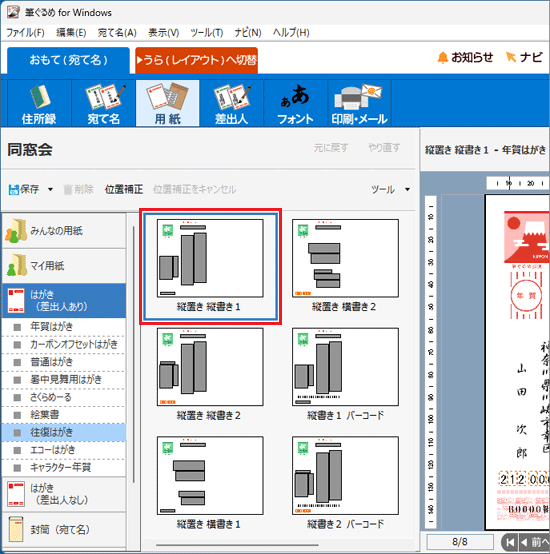Click 位置補正をキャンセル button
550x554 pixels.
[x=194, y=189]
